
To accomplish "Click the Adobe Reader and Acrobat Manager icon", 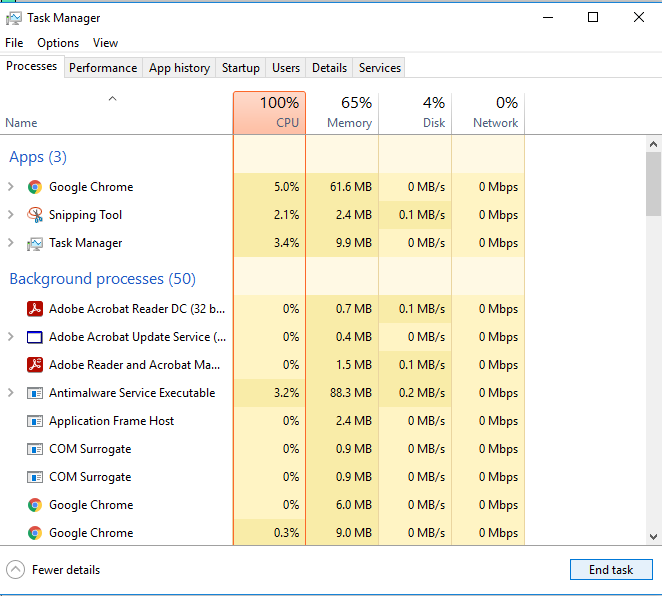I will pyautogui.click(x=35, y=365).
